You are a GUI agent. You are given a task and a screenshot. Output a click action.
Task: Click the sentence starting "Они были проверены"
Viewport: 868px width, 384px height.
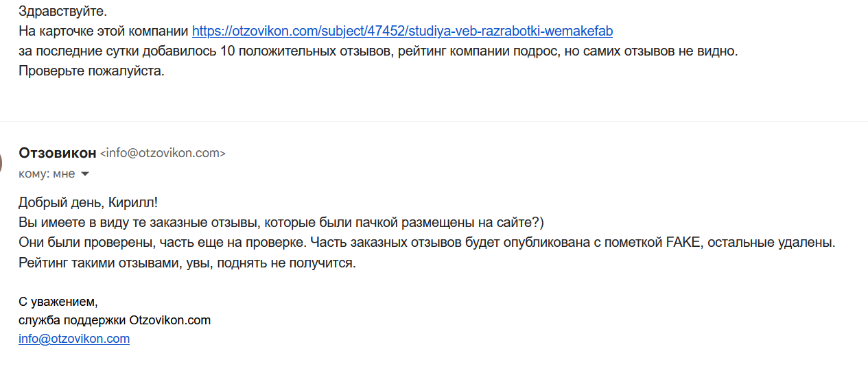(427, 243)
